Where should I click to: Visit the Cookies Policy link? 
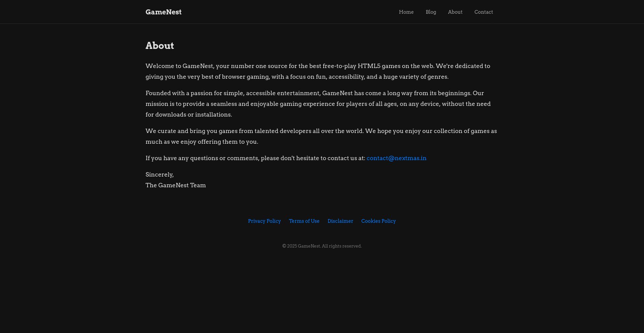tap(378, 221)
